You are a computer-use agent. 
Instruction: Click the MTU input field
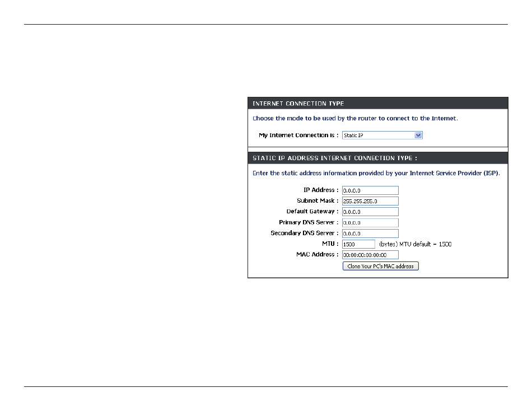(x=358, y=244)
